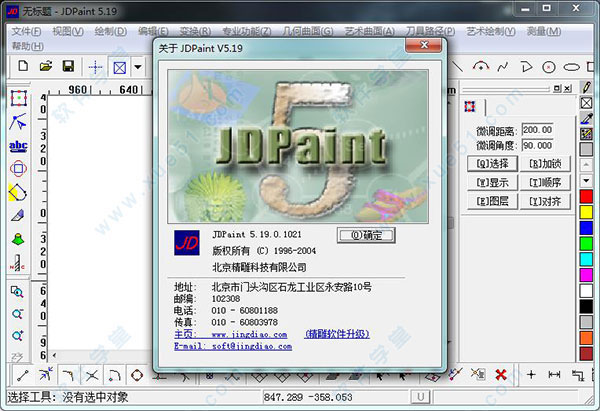The image size is (600, 411).
Task: Edit the 微调距离 field showing 200.00
Action: coord(538,130)
